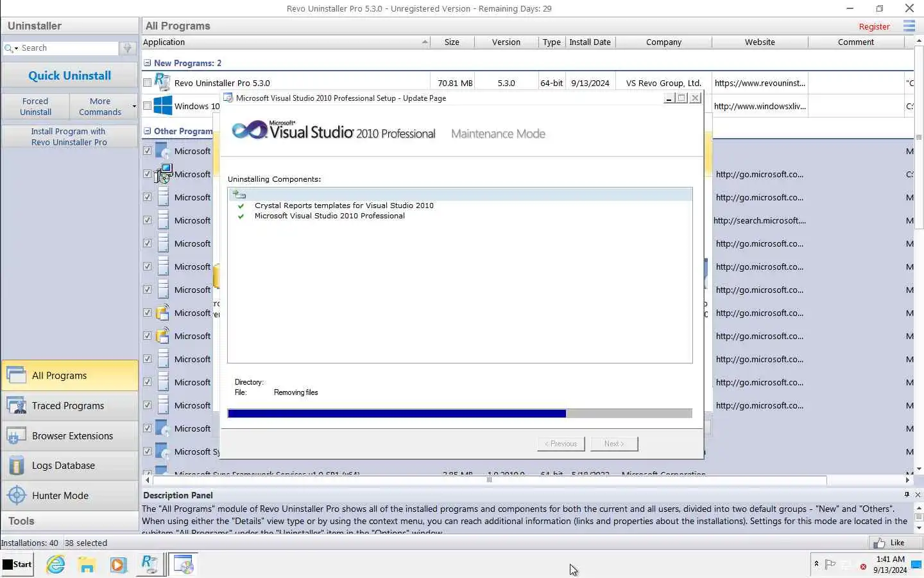This screenshot has height=578, width=924.
Task: Switch to Revo Uninstaller taskbar icon
Action: (150, 565)
